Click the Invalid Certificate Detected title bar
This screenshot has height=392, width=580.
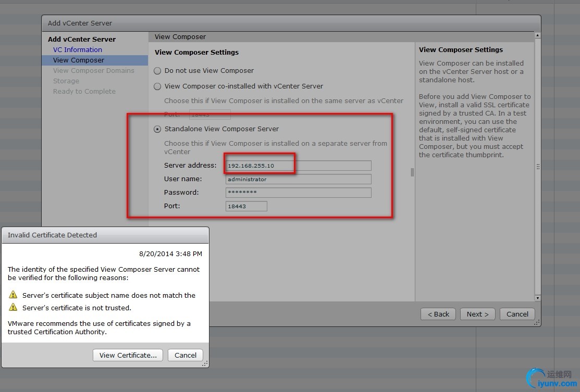(105, 235)
